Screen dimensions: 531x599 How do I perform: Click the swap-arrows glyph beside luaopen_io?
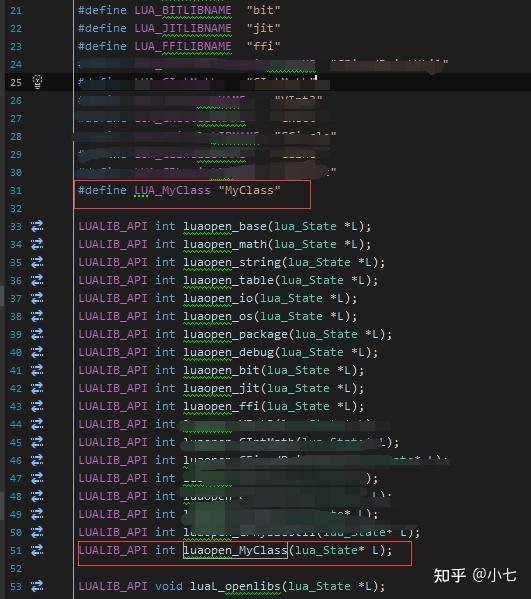coord(37,298)
